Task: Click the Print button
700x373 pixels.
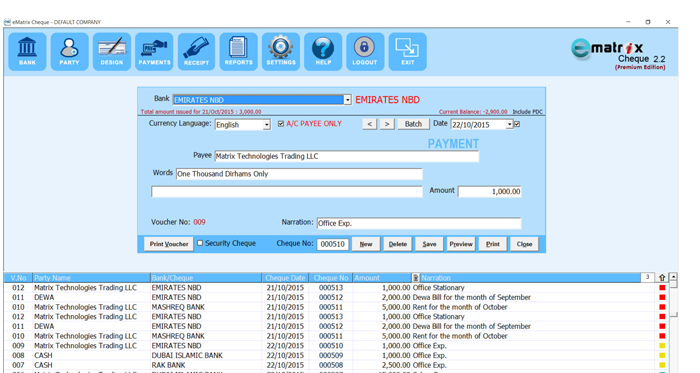Action: point(492,244)
